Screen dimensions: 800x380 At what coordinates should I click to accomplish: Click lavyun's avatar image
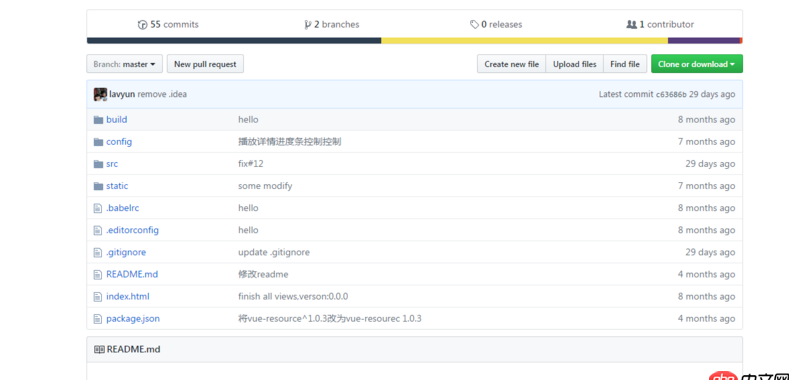101,94
